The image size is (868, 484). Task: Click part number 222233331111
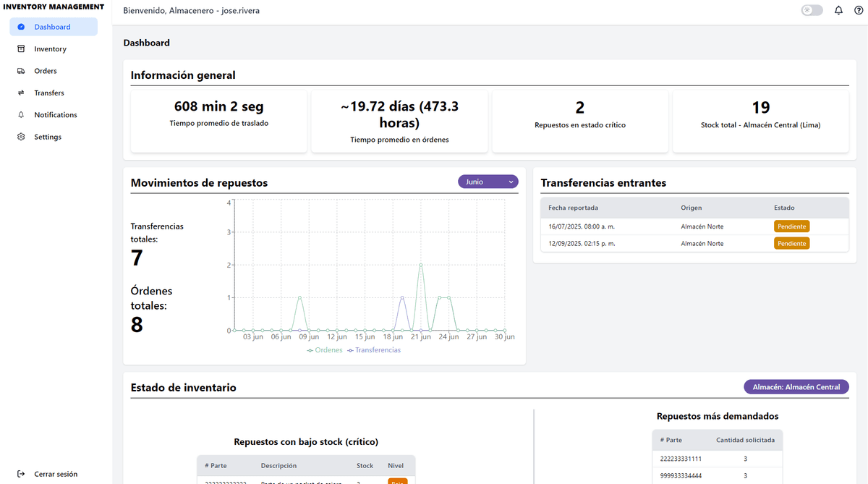[681, 459]
